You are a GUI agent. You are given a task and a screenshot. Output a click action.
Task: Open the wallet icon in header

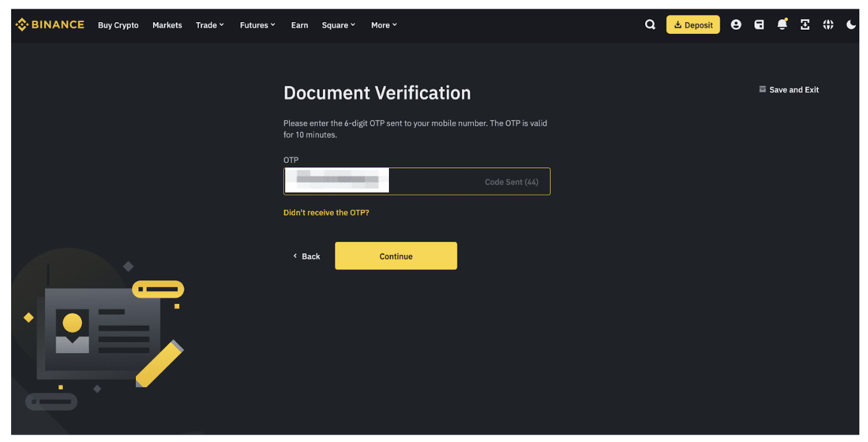click(x=759, y=25)
